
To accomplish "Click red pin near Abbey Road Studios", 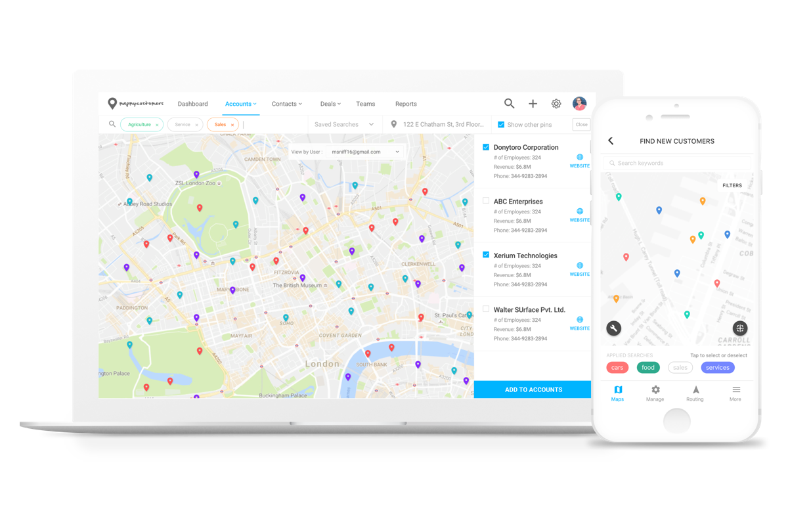I will click(146, 244).
